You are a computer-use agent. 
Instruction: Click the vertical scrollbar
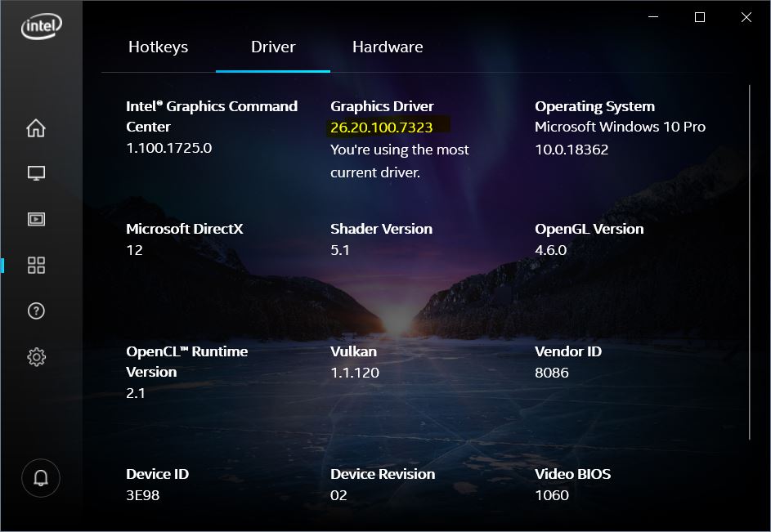[x=750, y=262]
